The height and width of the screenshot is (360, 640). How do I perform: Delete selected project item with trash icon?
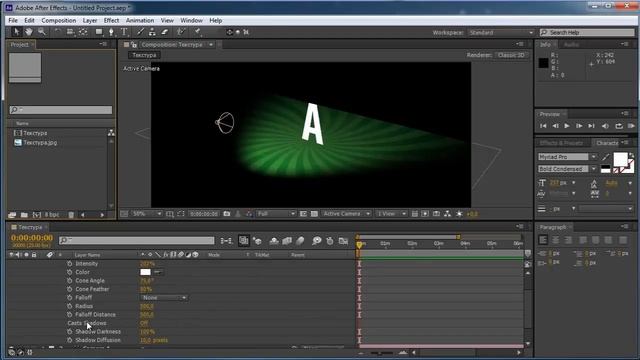71,215
